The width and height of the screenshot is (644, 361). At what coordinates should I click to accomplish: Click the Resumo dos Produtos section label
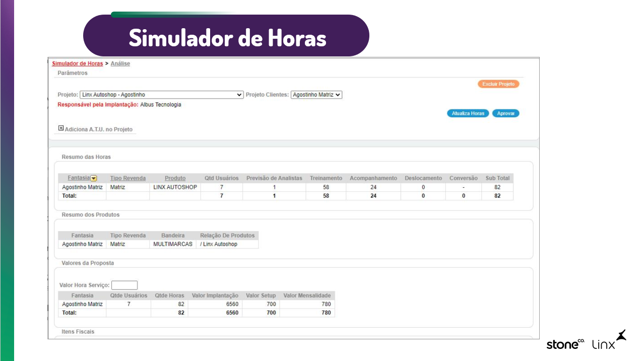pyautogui.click(x=91, y=215)
